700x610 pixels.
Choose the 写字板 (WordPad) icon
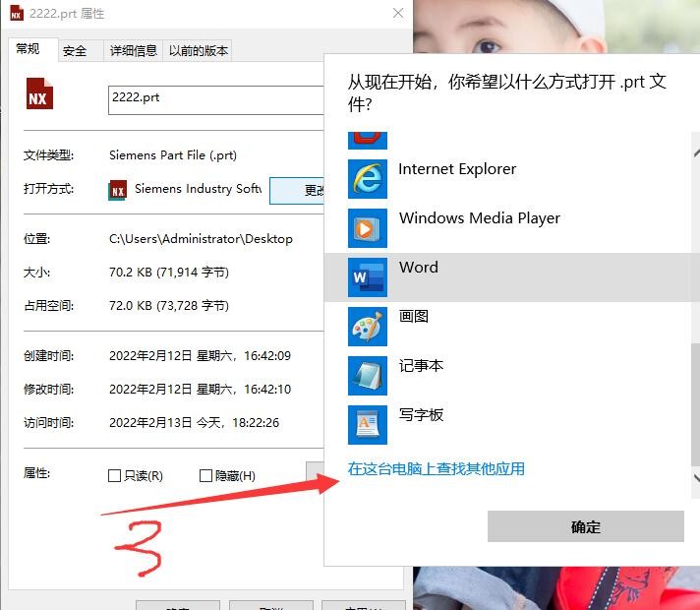tap(368, 424)
